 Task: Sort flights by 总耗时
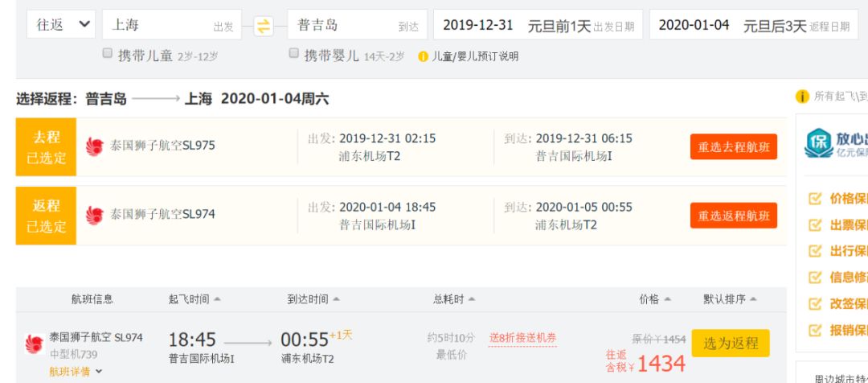click(x=454, y=299)
